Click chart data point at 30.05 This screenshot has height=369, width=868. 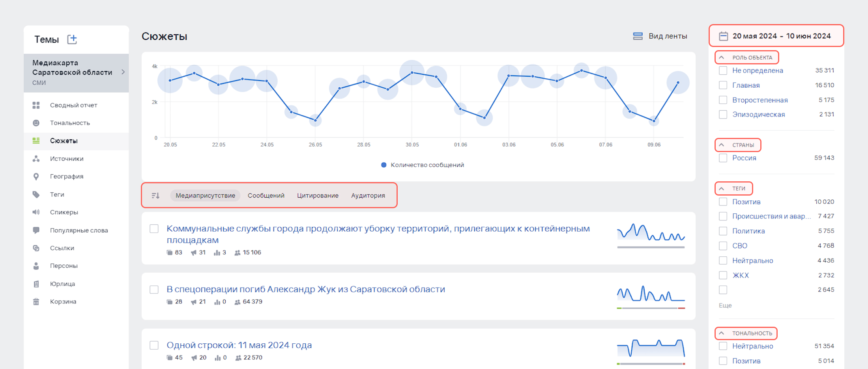tap(412, 73)
